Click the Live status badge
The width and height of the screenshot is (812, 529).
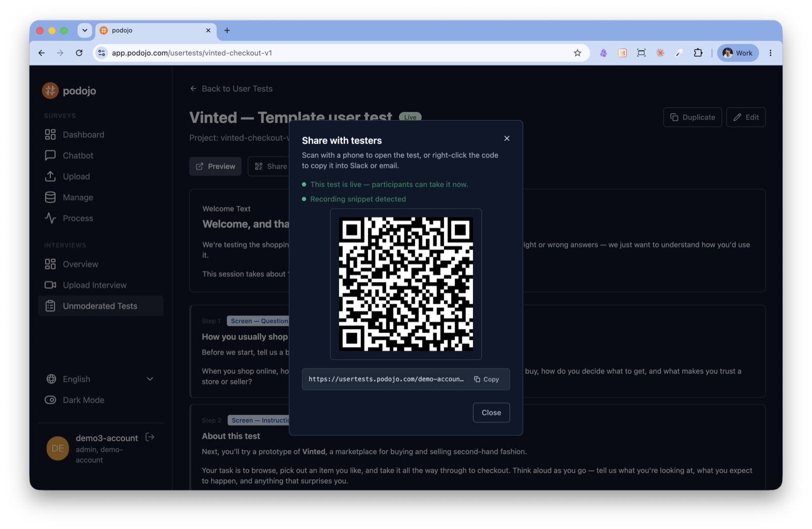click(410, 117)
